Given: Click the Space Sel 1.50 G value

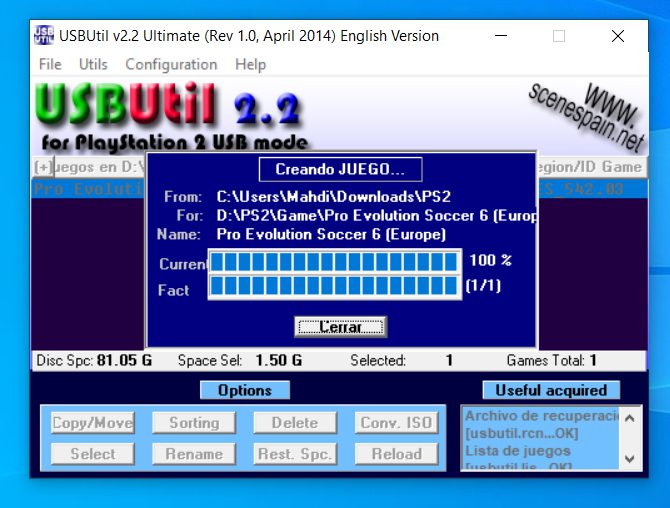Looking at the screenshot, I should 279,360.
